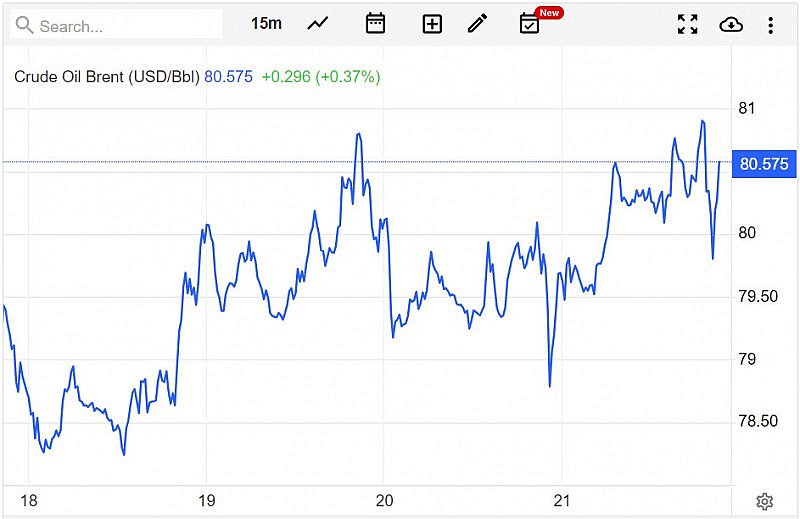Toggle fullscreen chart view
This screenshot has width=800, height=519.
(688, 25)
